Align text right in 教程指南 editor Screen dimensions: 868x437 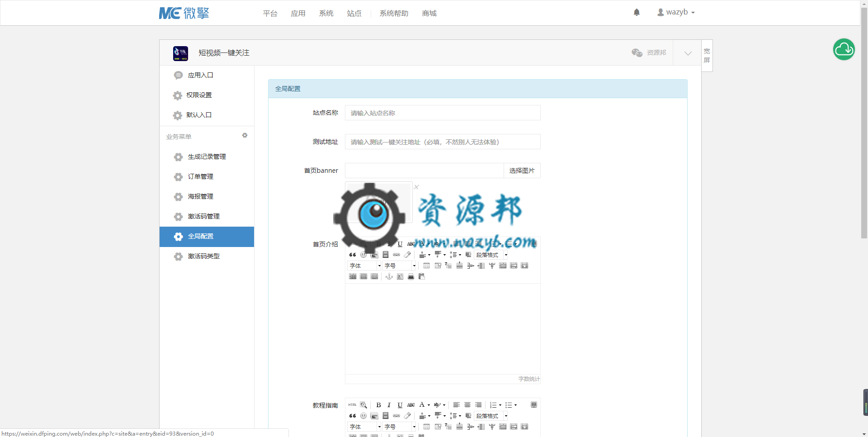click(478, 405)
